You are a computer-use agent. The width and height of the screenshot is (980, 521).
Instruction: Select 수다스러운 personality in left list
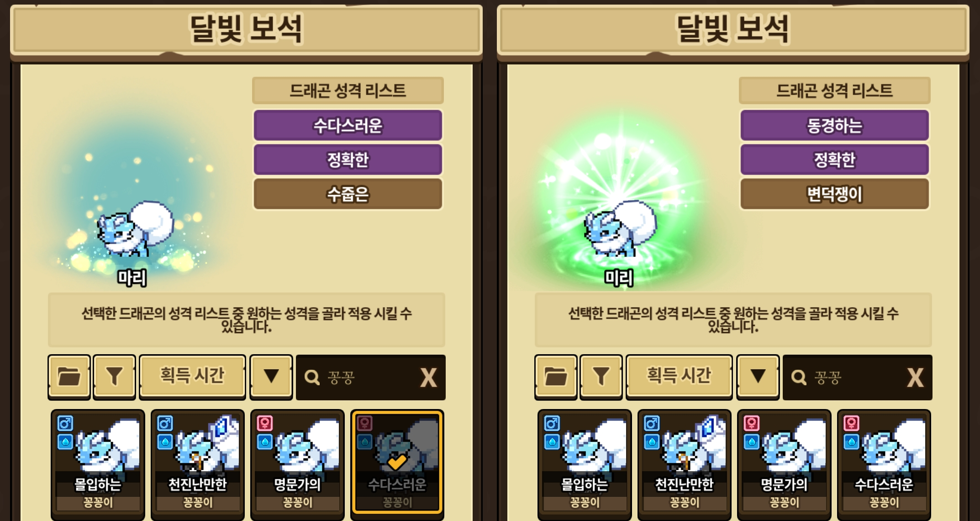(348, 125)
